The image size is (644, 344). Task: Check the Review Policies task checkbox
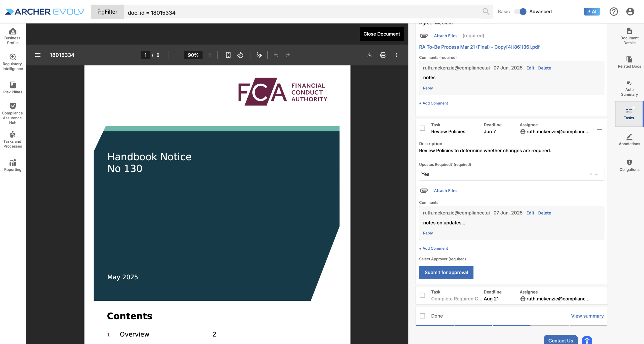click(x=422, y=128)
